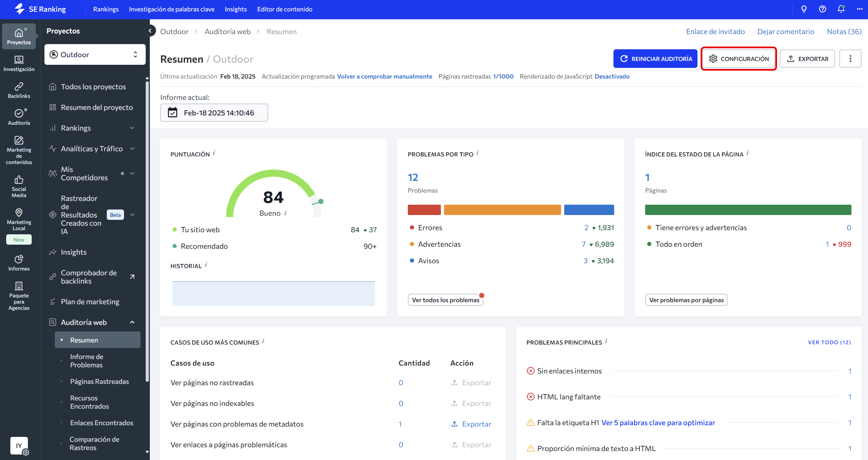Open Editor de contenido menu
The image size is (868, 460).
click(285, 9)
